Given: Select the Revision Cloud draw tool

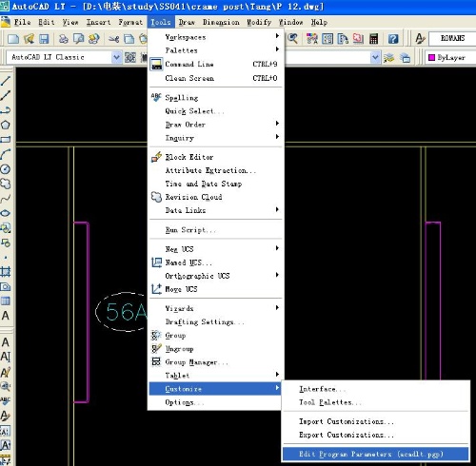Looking at the screenshot, I should click(x=6, y=184).
